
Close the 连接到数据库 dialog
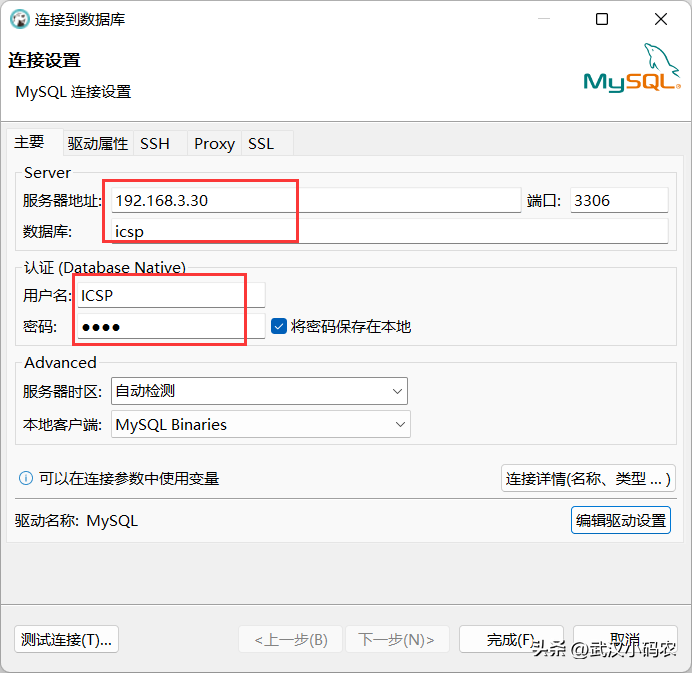click(661, 20)
